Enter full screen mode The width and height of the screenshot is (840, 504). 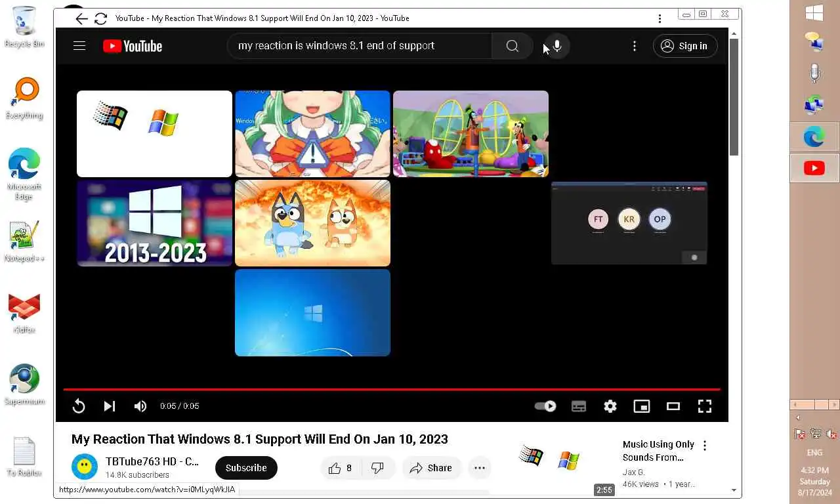click(x=705, y=406)
